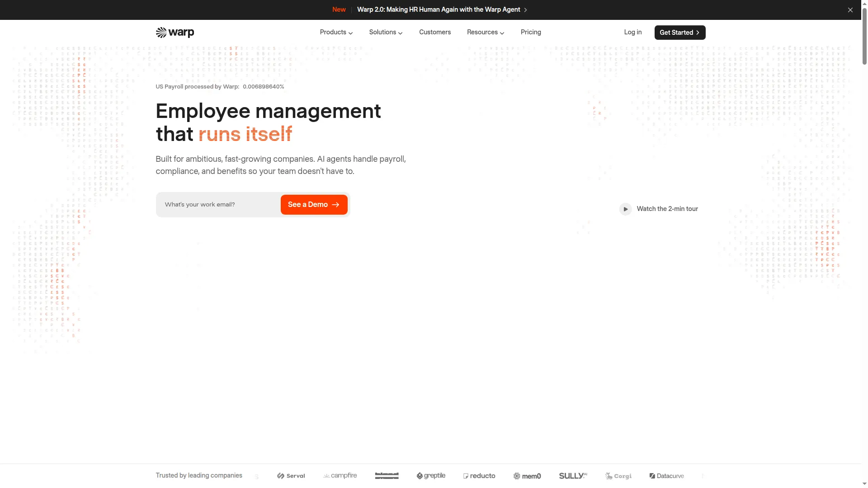Viewport: 868px width, 488px height.
Task: Go to the Pricing page
Action: pyautogui.click(x=531, y=32)
